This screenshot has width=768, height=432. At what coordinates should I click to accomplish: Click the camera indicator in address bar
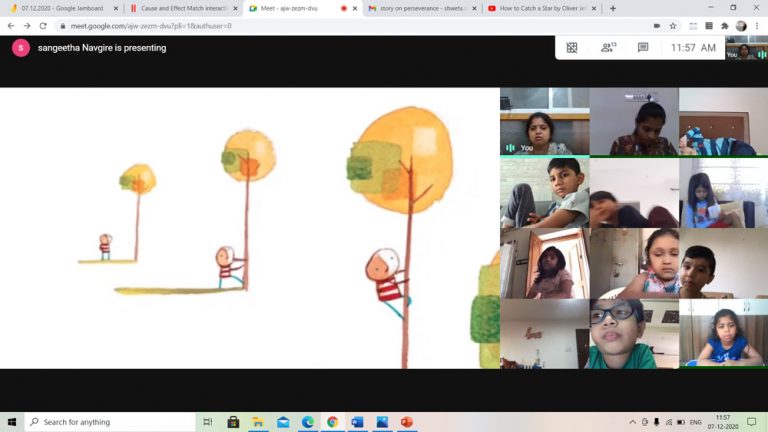[x=657, y=26]
